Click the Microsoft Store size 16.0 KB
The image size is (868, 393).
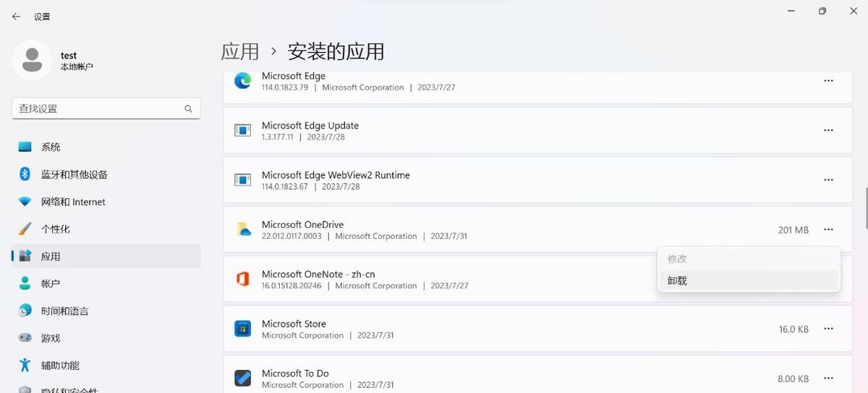tap(793, 329)
